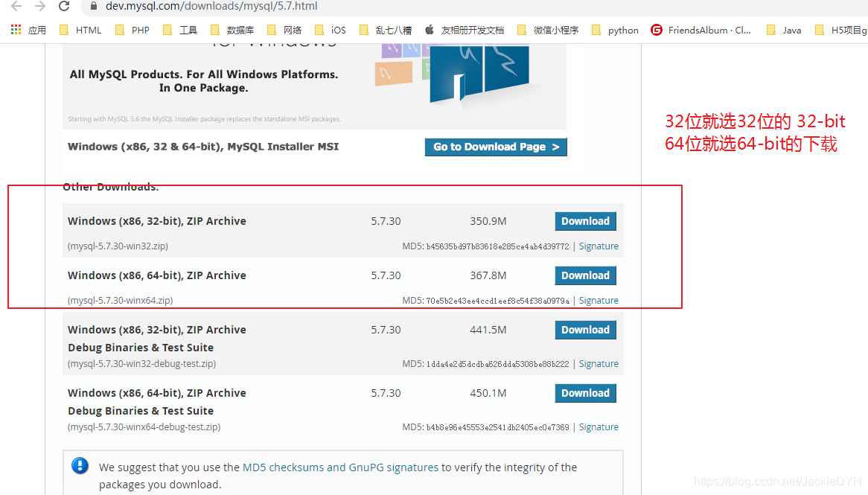Viewport: 868px width, 495px height.
Task: Download 64-bit Debug Binaries 450.1M
Action: (x=585, y=392)
